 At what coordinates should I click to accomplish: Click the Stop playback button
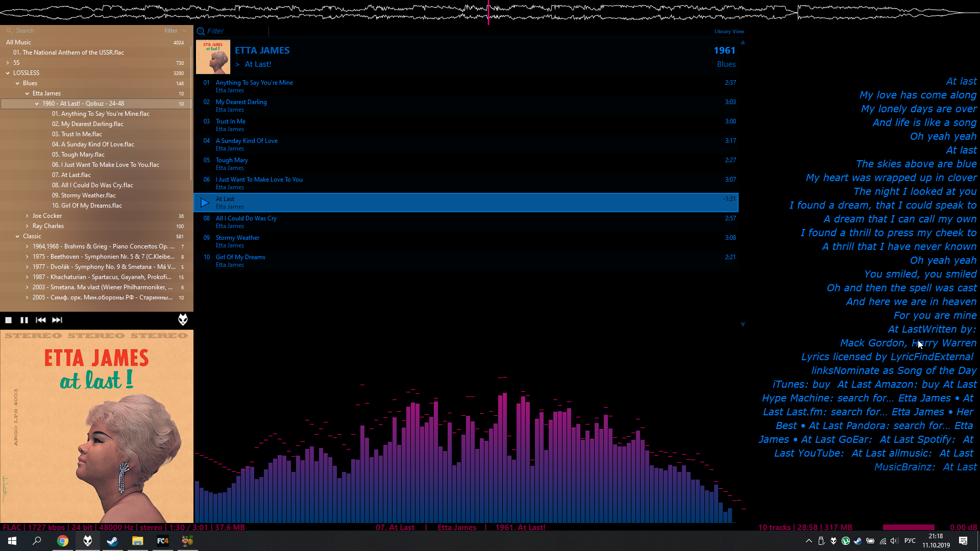tap(9, 320)
